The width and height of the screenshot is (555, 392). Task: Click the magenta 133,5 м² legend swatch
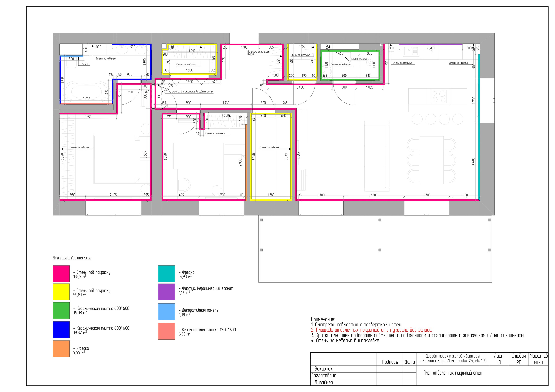(x=61, y=274)
